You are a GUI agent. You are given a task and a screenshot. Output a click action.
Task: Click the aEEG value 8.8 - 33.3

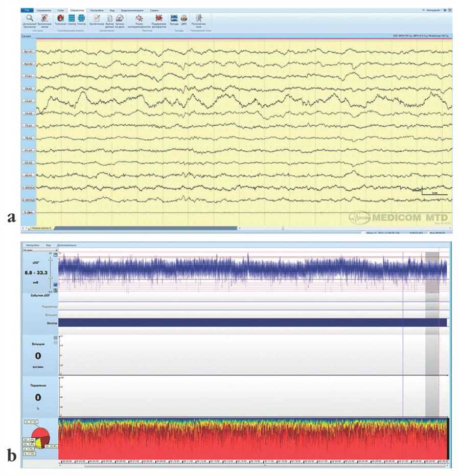click(x=36, y=273)
